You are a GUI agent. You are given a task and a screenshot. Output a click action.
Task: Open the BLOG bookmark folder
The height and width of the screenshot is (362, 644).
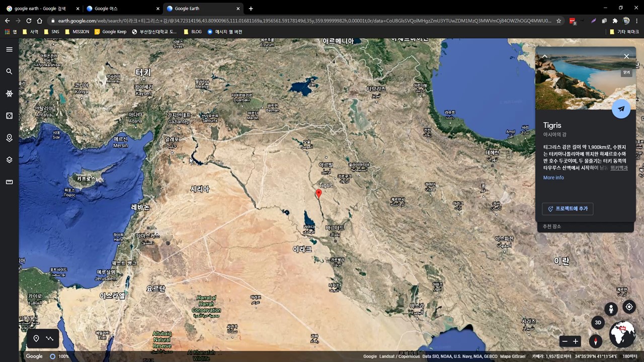193,32
